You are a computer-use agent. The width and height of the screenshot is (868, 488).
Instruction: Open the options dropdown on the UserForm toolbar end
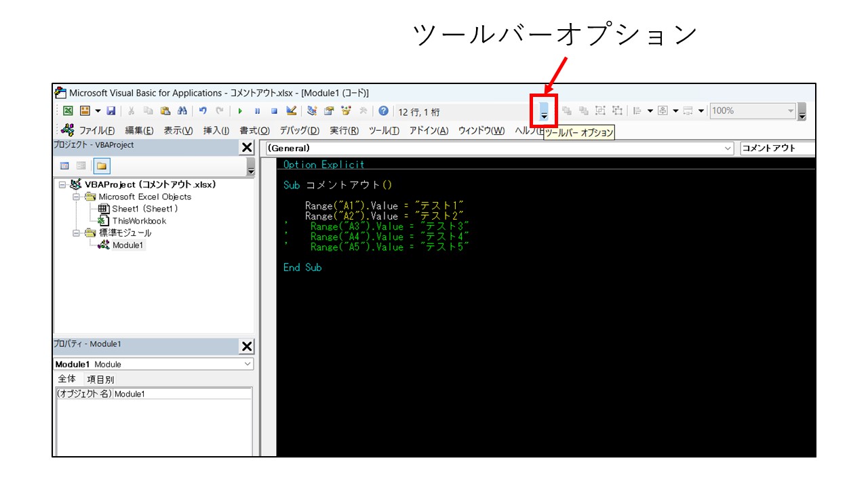pos(802,112)
